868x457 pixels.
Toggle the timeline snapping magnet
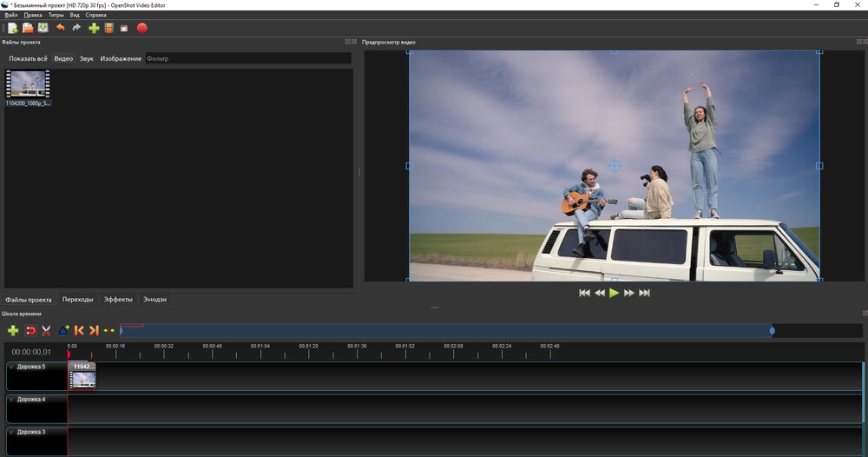[30, 330]
